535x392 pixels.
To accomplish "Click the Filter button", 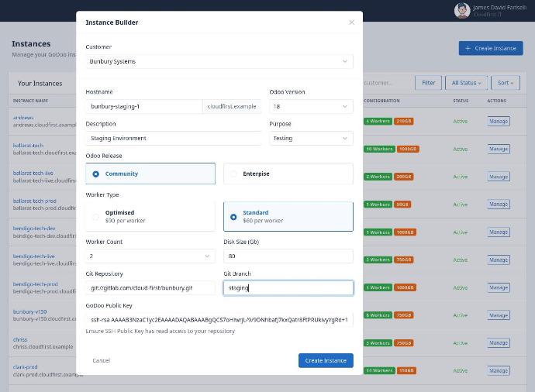I will pos(428,83).
